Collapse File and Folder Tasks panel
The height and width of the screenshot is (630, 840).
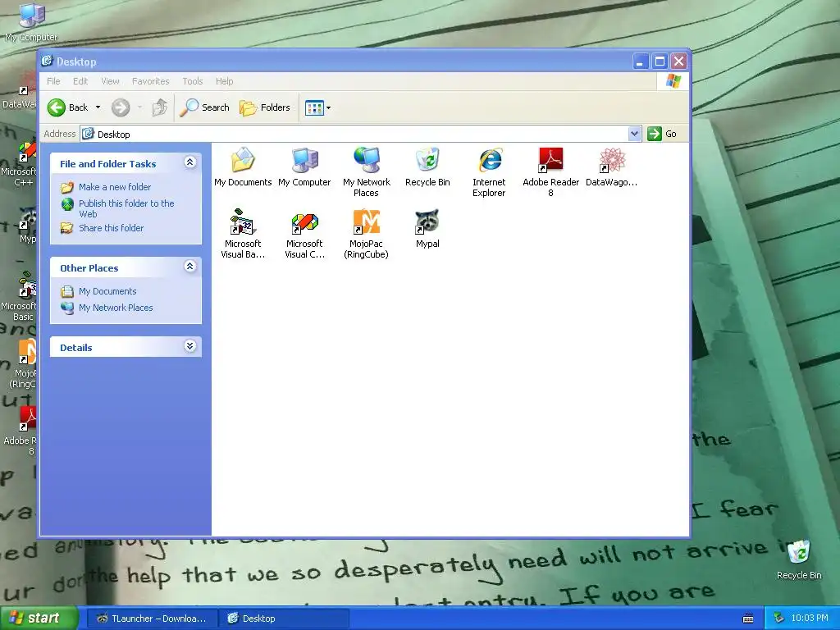(189, 162)
